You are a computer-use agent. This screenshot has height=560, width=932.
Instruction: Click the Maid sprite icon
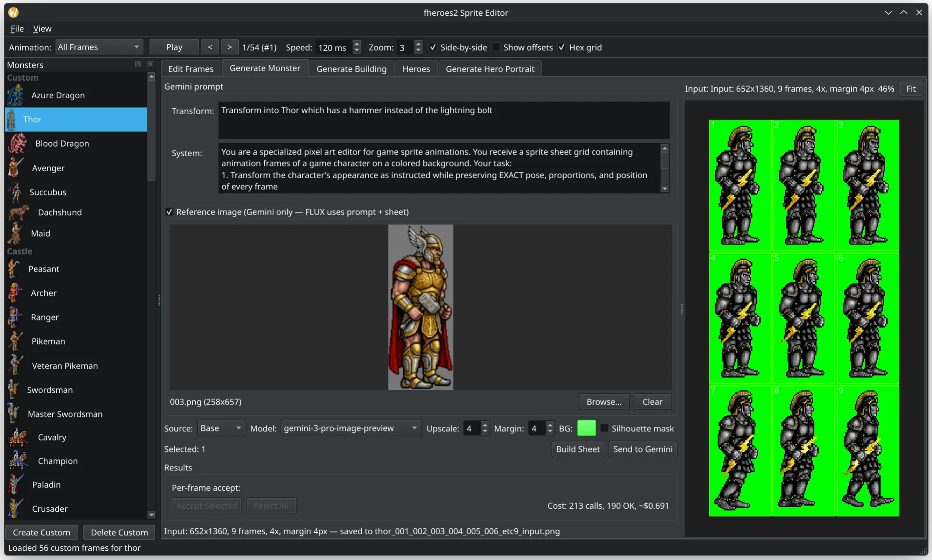15,233
